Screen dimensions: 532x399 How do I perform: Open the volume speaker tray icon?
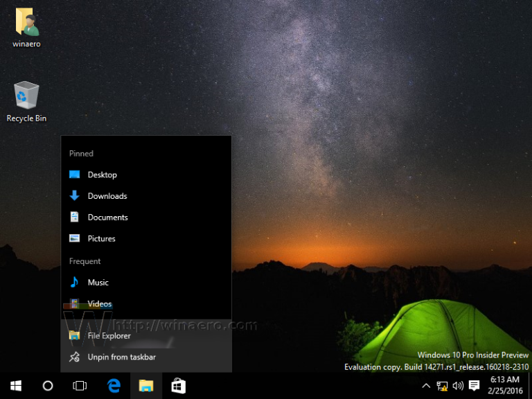[x=457, y=386]
